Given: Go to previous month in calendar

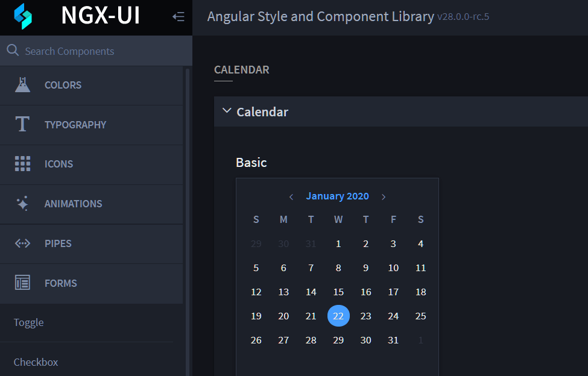Looking at the screenshot, I should tap(291, 196).
